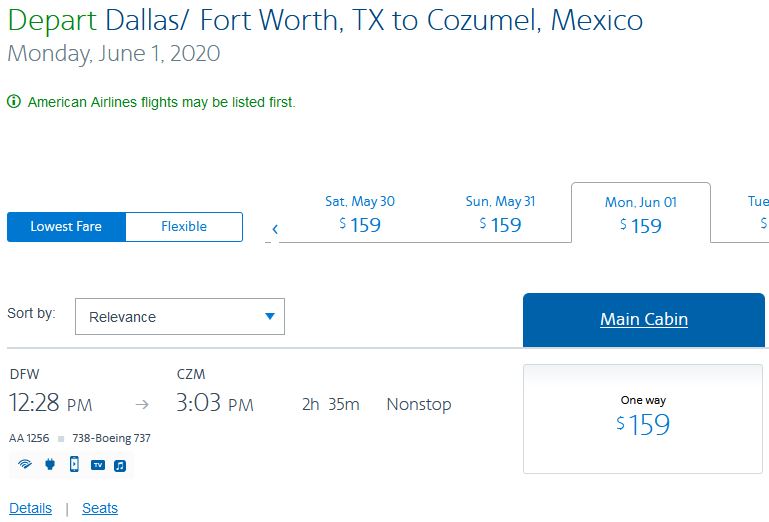Click the green info icon by the notice
This screenshot has height=522, width=769.
point(14,102)
